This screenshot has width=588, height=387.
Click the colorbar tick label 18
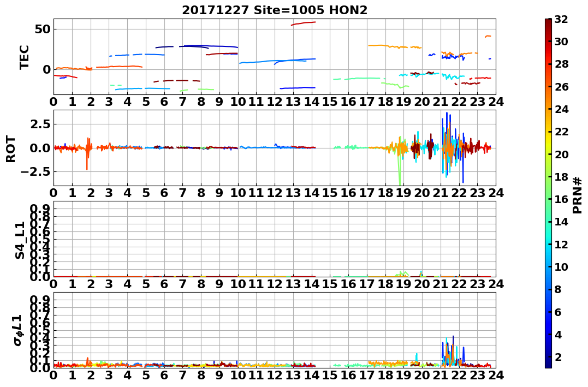pos(561,177)
